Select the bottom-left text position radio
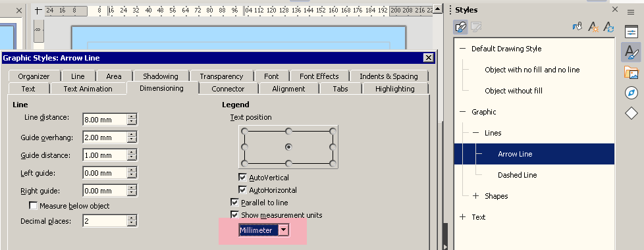This screenshot has width=644, height=250. point(245,163)
